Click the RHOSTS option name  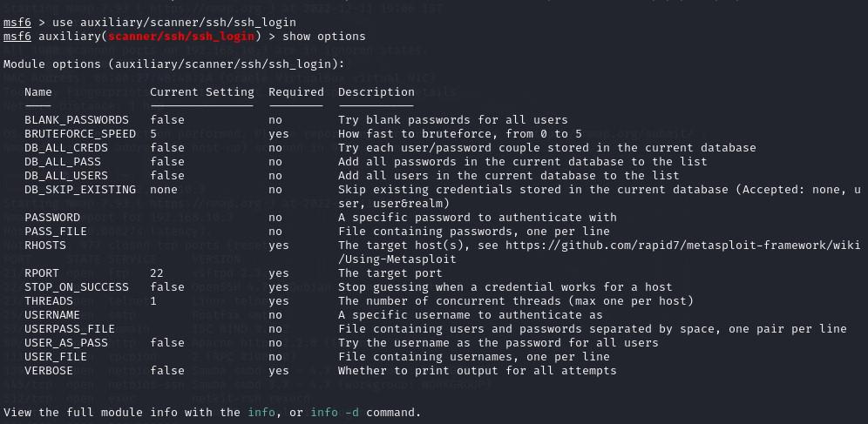click(x=45, y=246)
